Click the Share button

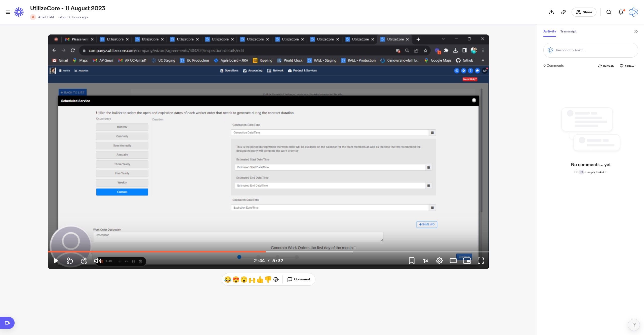584,12
